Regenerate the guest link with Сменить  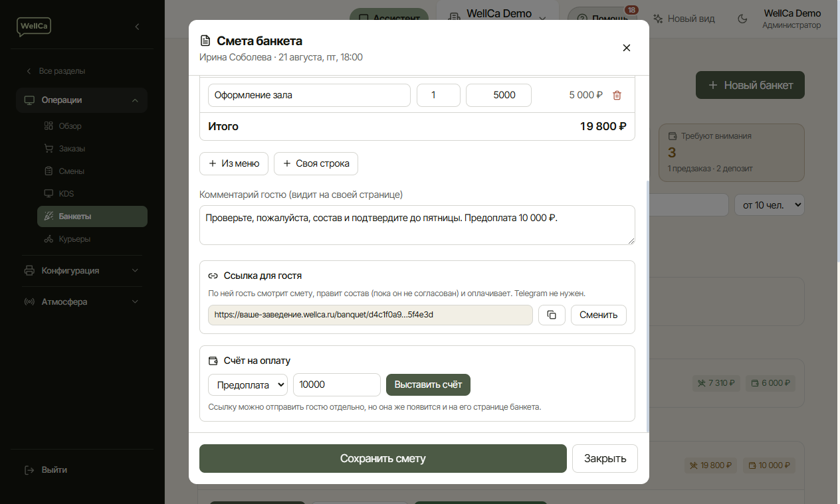click(x=599, y=315)
